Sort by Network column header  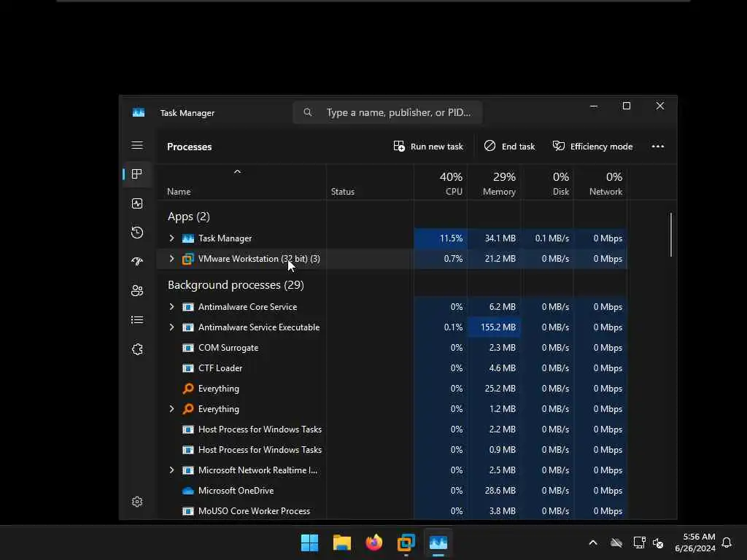600,183
